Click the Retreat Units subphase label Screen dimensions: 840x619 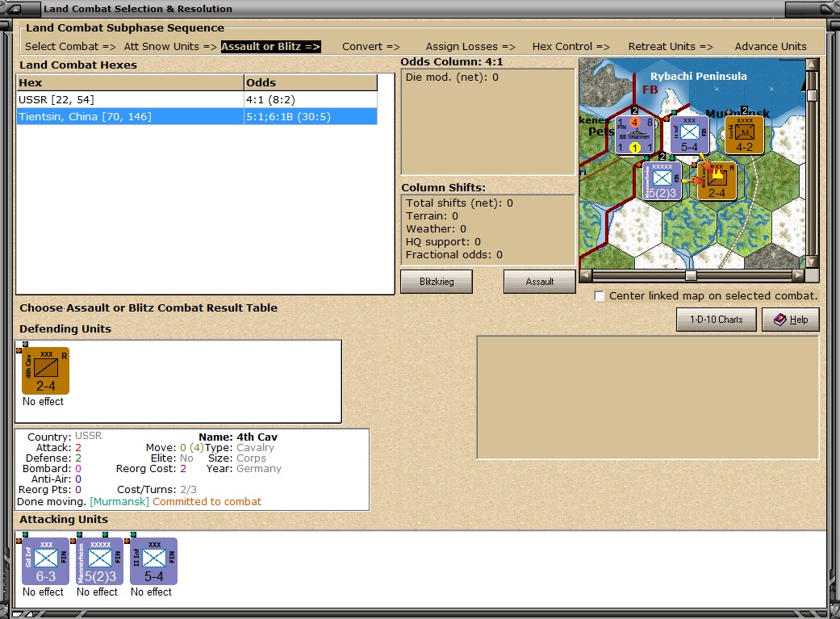coord(671,47)
